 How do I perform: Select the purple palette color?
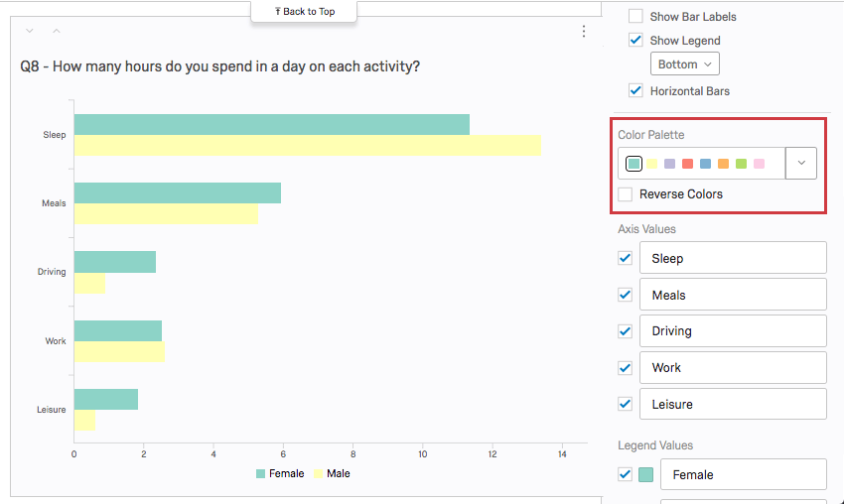[x=669, y=164]
